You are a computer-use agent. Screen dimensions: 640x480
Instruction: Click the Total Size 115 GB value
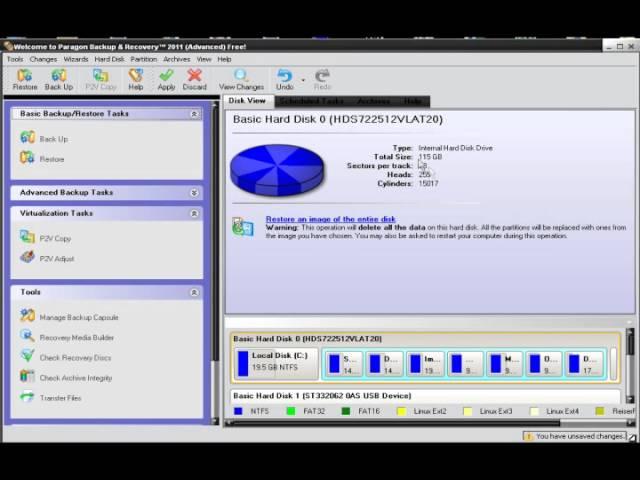(430, 157)
